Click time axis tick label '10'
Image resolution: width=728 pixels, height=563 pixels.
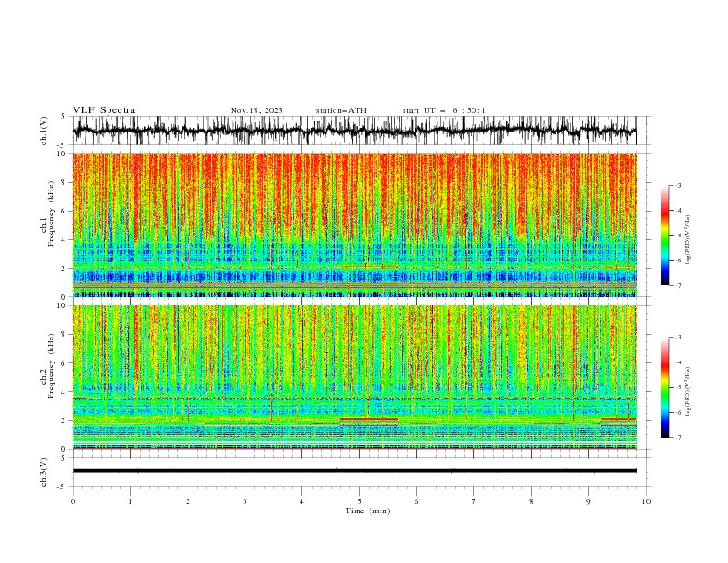(x=646, y=501)
